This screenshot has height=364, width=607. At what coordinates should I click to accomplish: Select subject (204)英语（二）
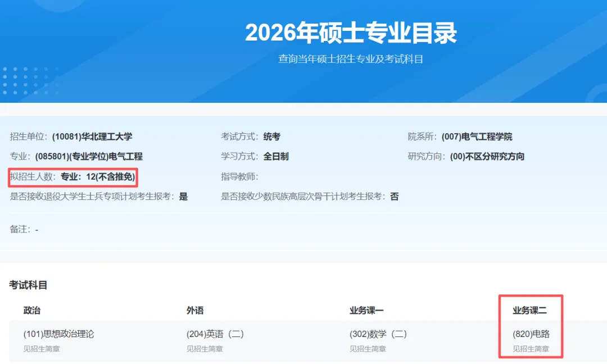click(215, 334)
